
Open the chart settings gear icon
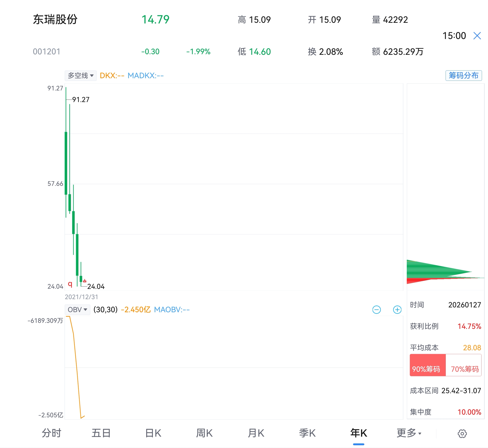(462, 433)
